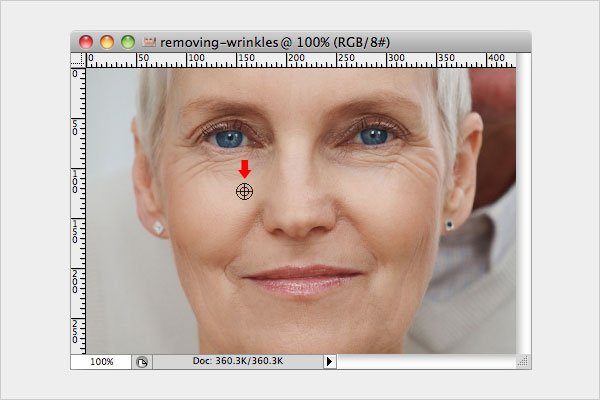Image resolution: width=600 pixels, height=400 pixels.
Task: Click the document proxy icon in title bar
Action: [149, 41]
